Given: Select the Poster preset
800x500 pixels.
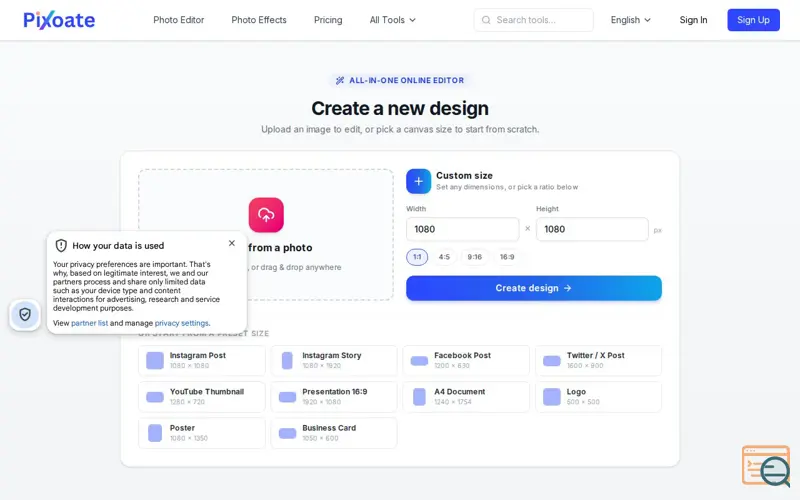Looking at the screenshot, I should point(202,433).
